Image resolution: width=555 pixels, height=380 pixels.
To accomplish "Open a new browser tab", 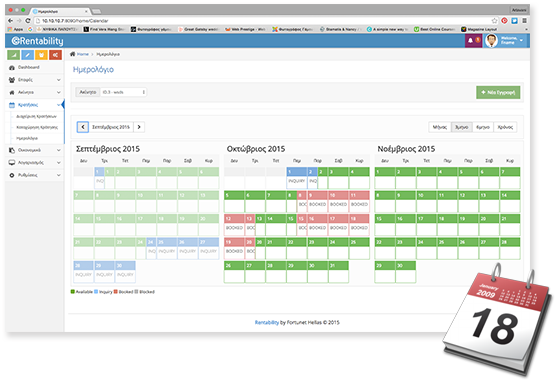I will [x=96, y=12].
